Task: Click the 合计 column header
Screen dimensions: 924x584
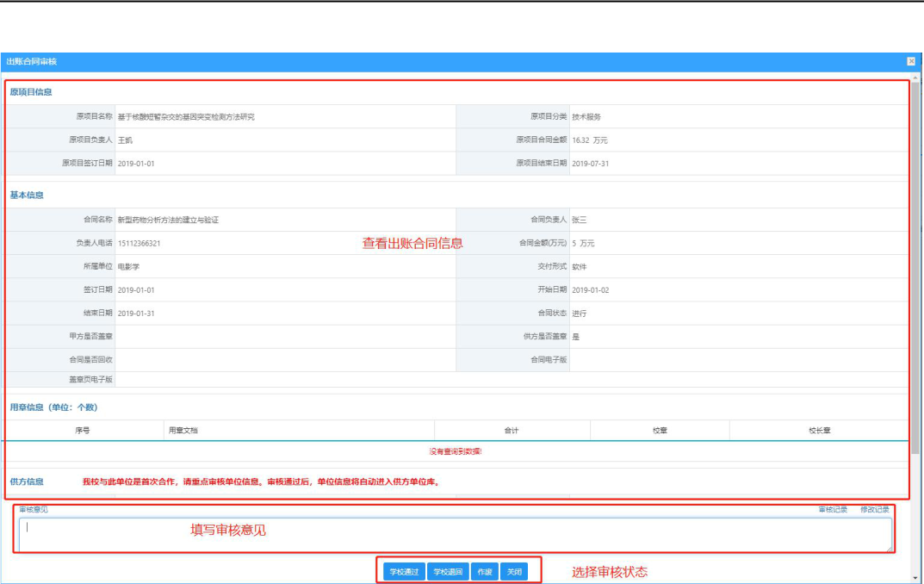Action: click(512, 431)
